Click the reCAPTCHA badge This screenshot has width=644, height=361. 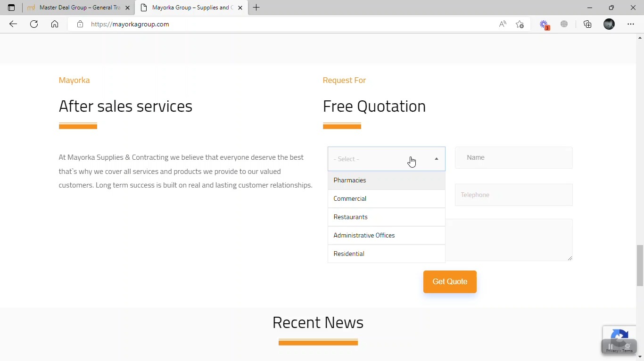619,340
